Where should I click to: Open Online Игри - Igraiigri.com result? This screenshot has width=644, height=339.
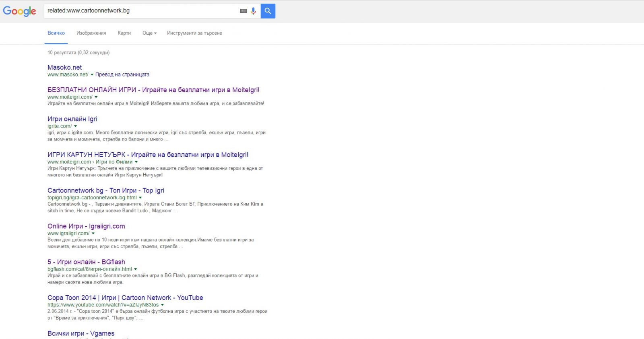[x=86, y=226]
